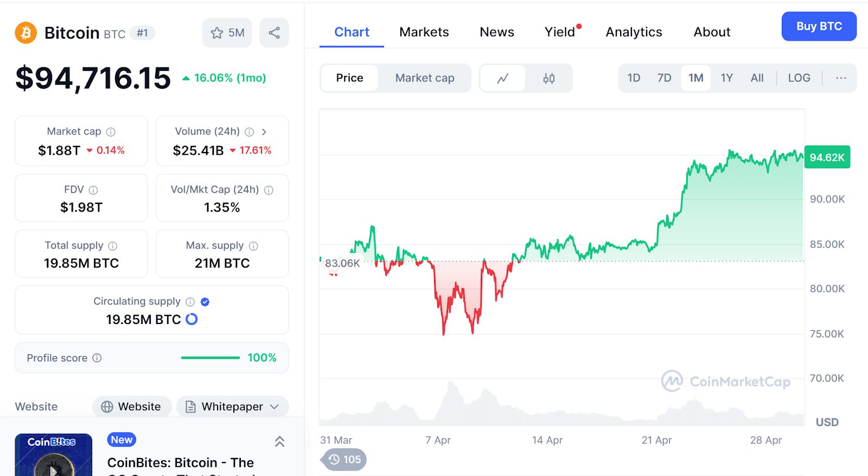Select the 7D time range
Image resolution: width=868 pixels, height=476 pixels.
tap(664, 78)
